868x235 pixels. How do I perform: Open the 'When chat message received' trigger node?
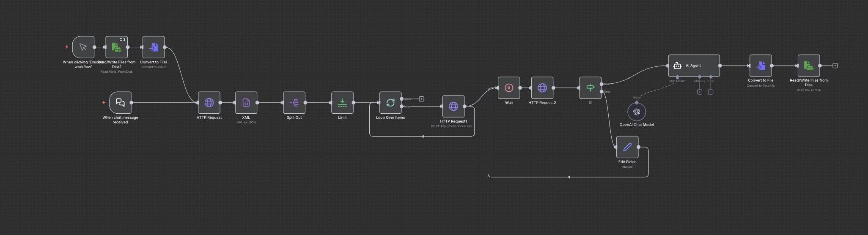coord(120,102)
